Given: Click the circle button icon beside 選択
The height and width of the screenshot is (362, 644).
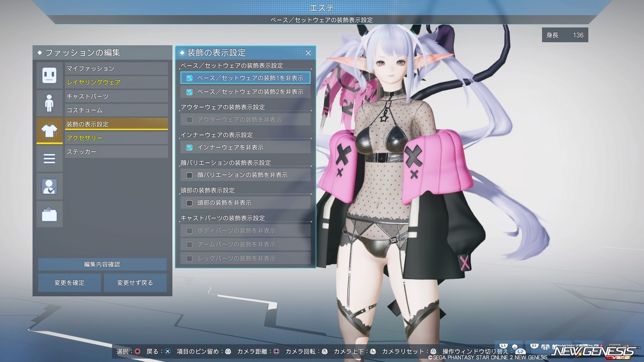Looking at the screenshot, I should click(137, 352).
